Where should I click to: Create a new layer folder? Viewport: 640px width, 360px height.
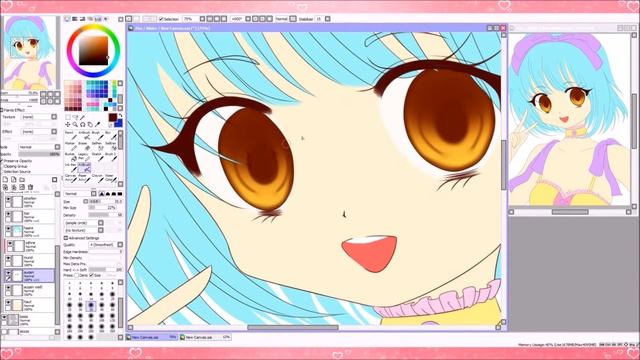pyautogui.click(x=22, y=180)
